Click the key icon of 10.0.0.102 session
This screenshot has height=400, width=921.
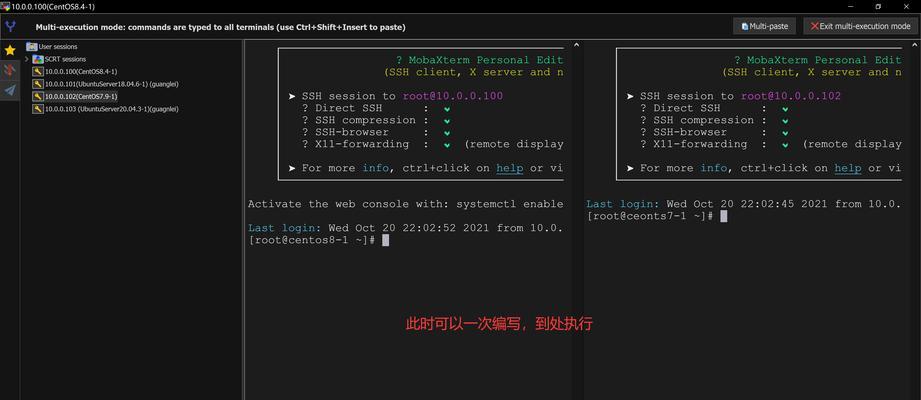point(38,96)
